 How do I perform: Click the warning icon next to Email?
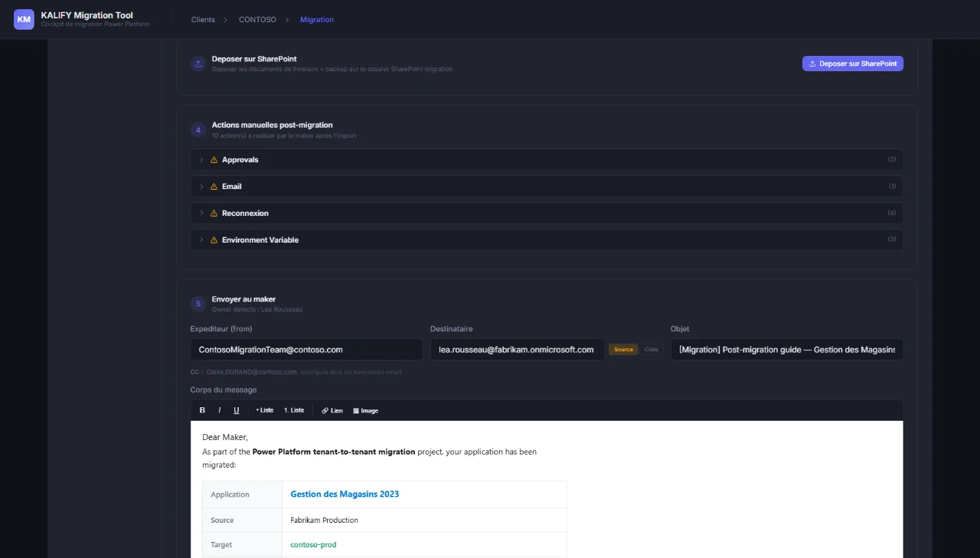[x=214, y=187]
